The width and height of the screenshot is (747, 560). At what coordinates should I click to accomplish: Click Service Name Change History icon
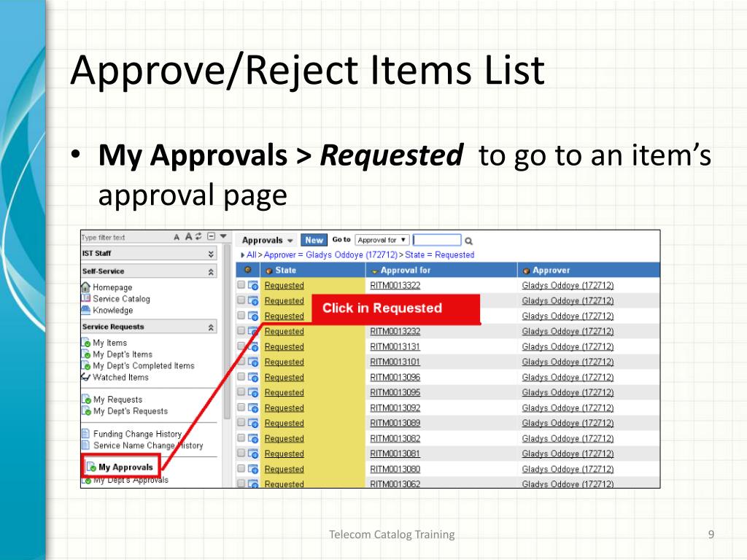coord(86,446)
